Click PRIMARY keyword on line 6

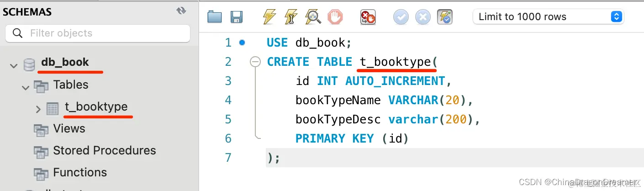pos(320,138)
